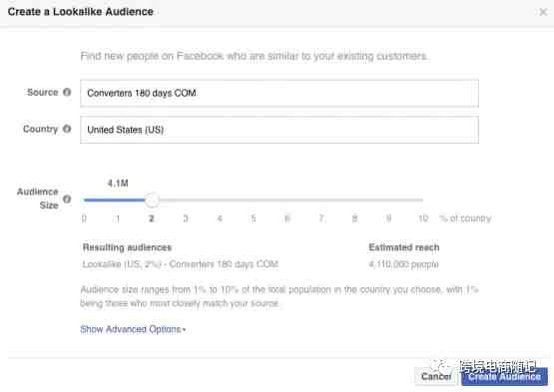554x392 pixels.
Task: Click the Source input field
Action: 279,93
